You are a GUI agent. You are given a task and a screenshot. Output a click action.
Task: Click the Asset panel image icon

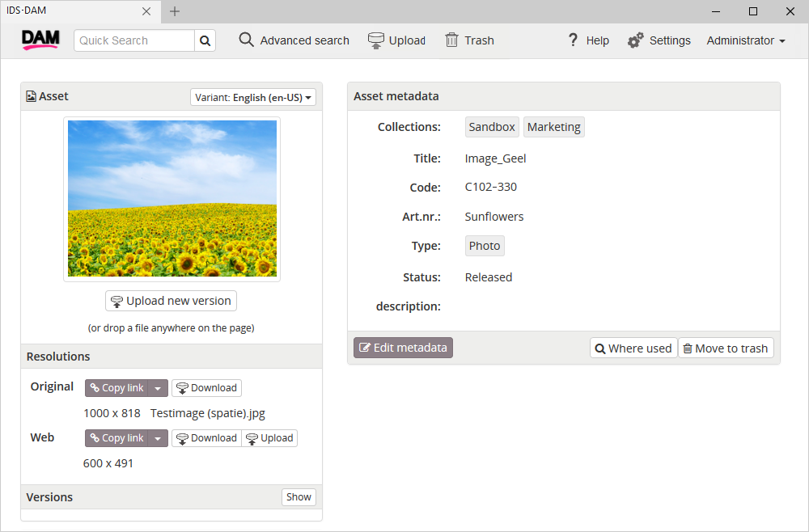pyautogui.click(x=31, y=96)
